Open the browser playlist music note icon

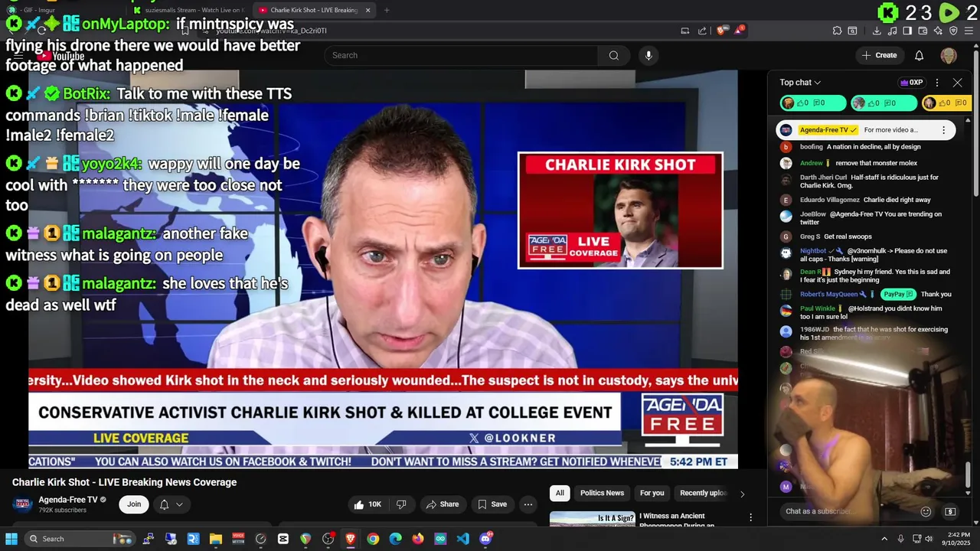(x=892, y=31)
